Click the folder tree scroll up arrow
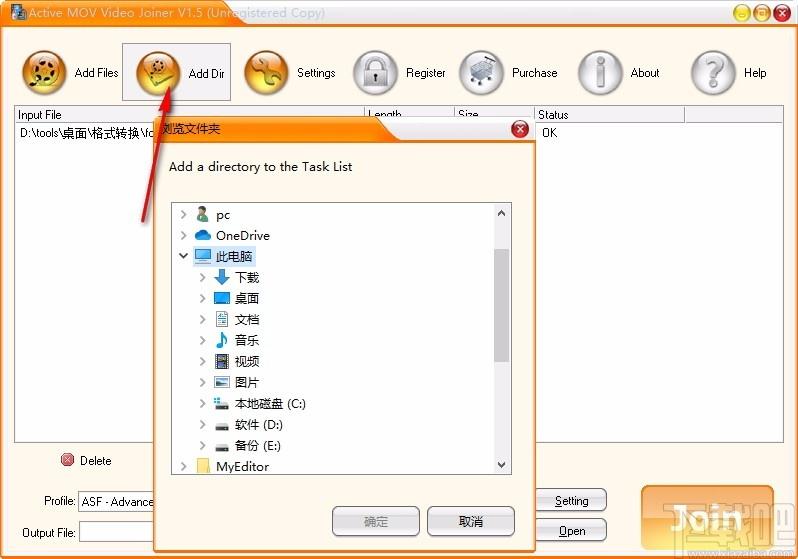Viewport: 798px width, 559px height. tap(501, 213)
